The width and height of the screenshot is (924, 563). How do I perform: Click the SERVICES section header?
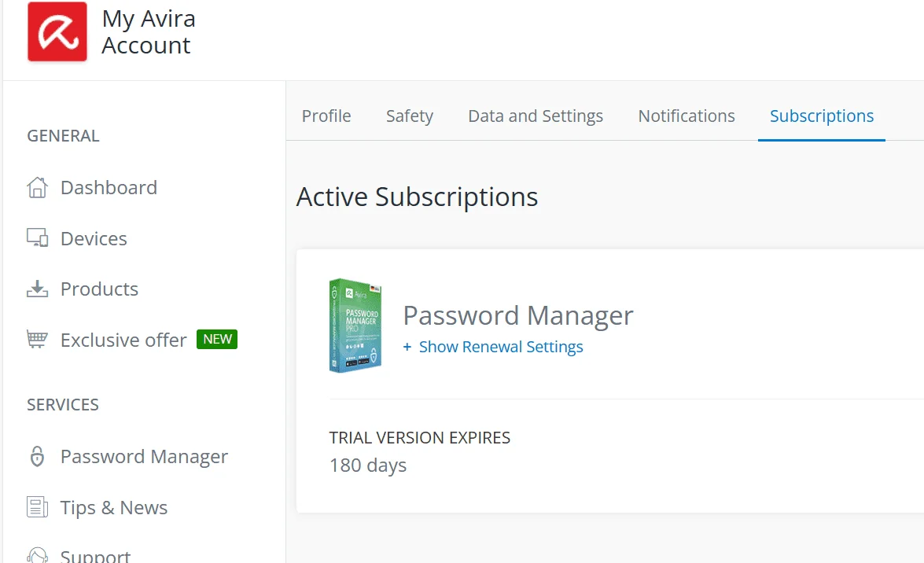click(x=63, y=404)
